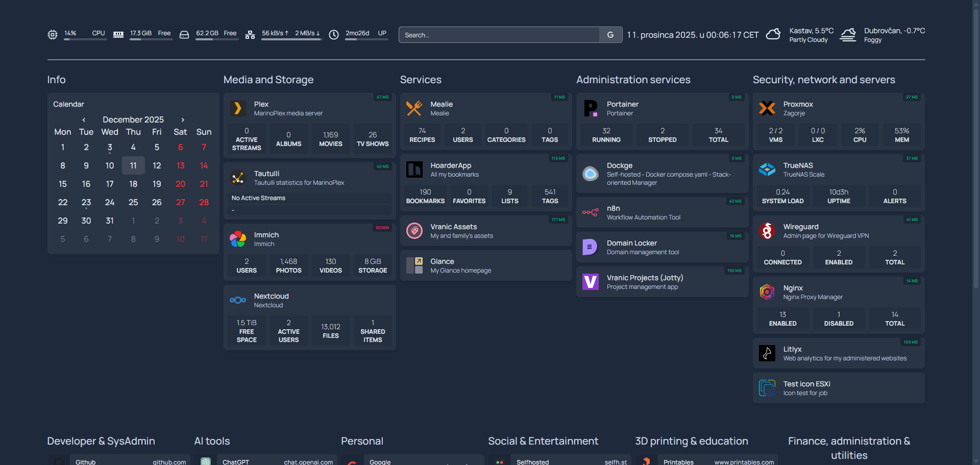Open the TrueNAS logo icon
This screenshot has height=465, width=980.
click(767, 169)
